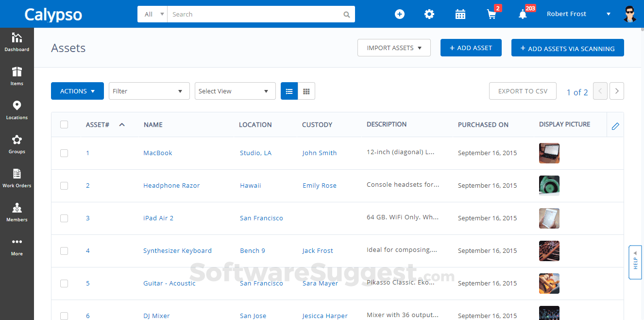Open the Members section
This screenshot has width=644, height=320.
pyautogui.click(x=17, y=213)
